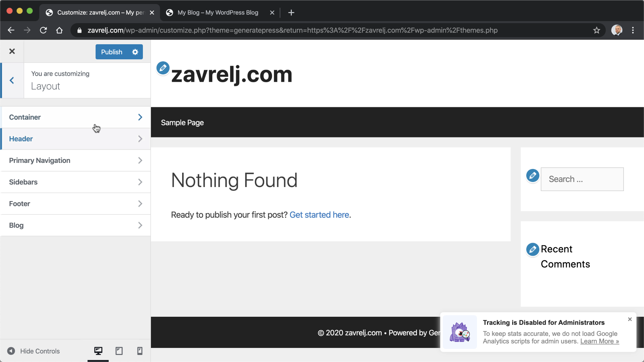This screenshot has width=644, height=362.
Task: Edit Search widget via pencil icon
Action: (x=533, y=176)
